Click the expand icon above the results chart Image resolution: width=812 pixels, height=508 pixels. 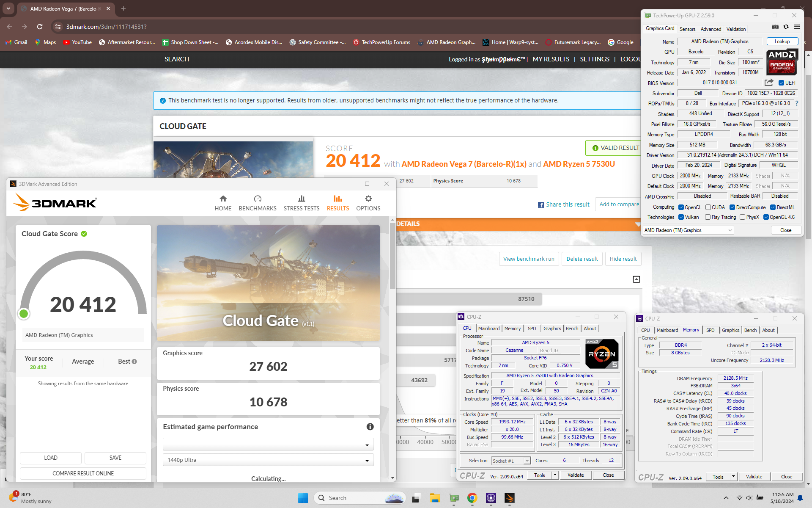coord(636,279)
